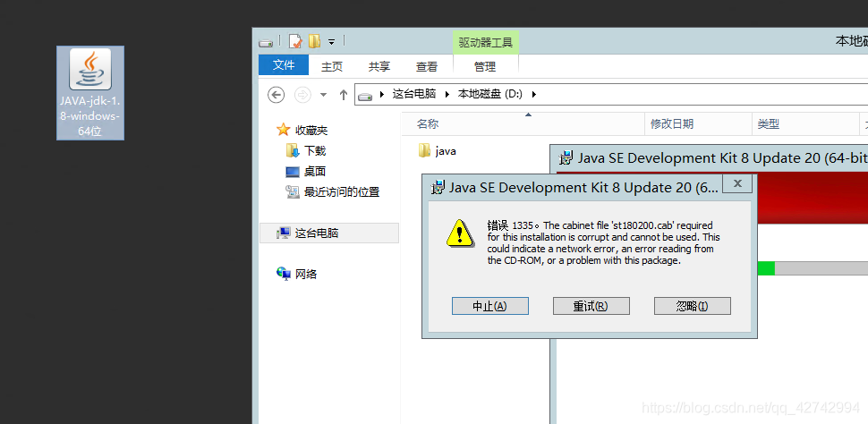
Task: Open 最近访问的位置 in navigation pane
Action: (x=342, y=192)
